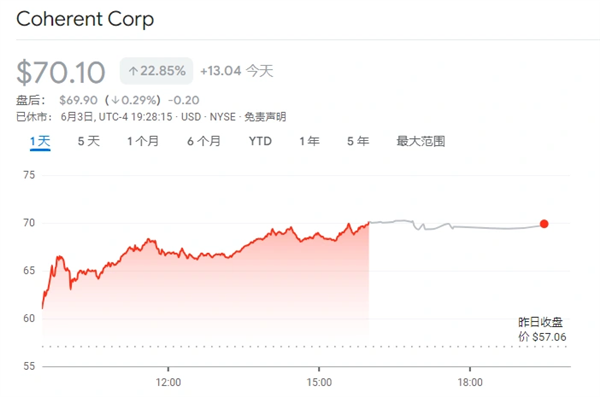The width and height of the screenshot is (600, 397).
Task: View the 5 年 price history
Action: click(358, 141)
